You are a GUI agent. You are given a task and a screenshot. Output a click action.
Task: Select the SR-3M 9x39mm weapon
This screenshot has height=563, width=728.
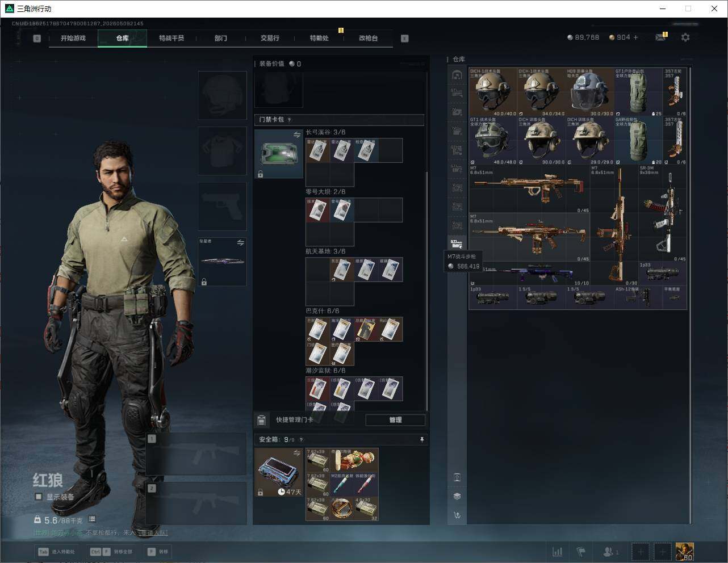coord(663,213)
